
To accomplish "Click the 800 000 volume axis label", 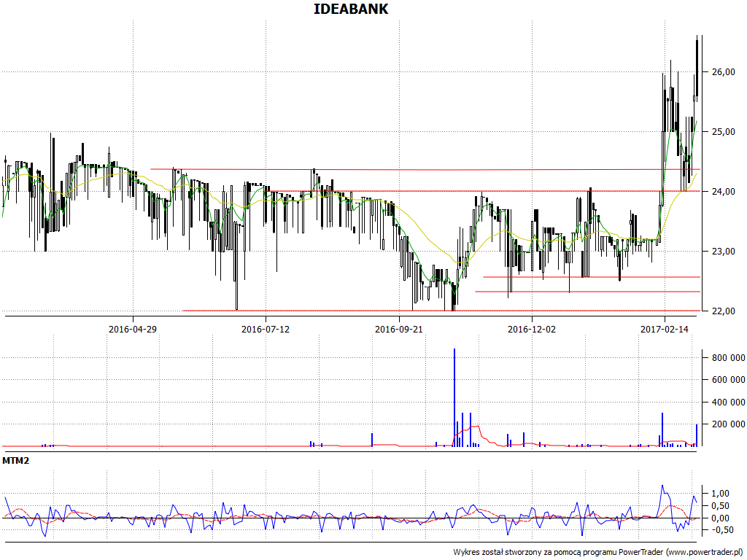I will click(729, 357).
